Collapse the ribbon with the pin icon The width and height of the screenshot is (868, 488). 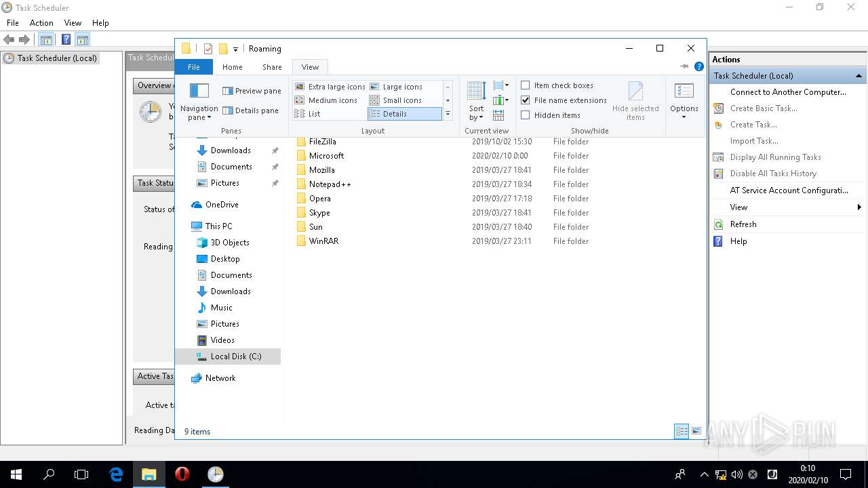pos(684,66)
